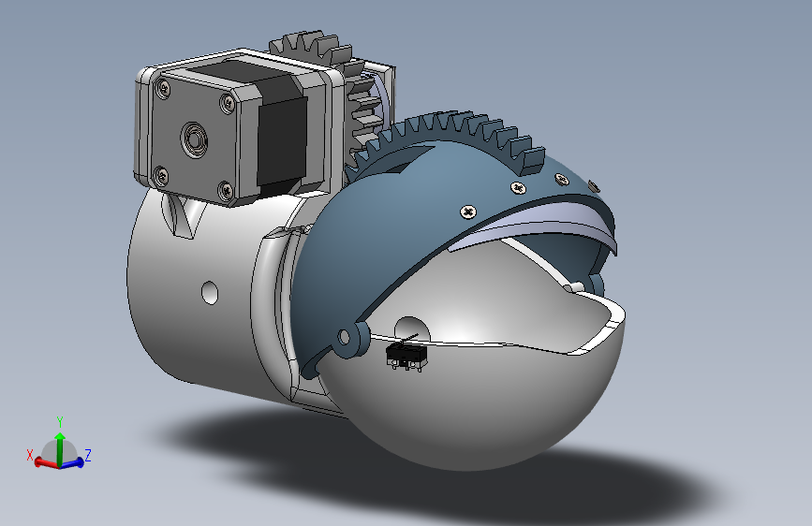Select the round hole in the cylinder body
Image resolution: width=812 pixels, height=526 pixels.
point(210,293)
